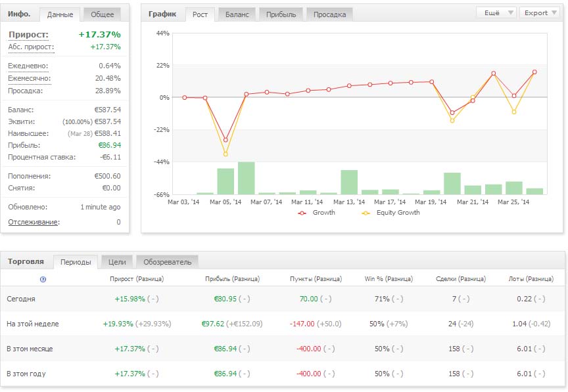Click the Абс. прирост label link
The height and width of the screenshot is (392, 568).
pyautogui.click(x=31, y=47)
